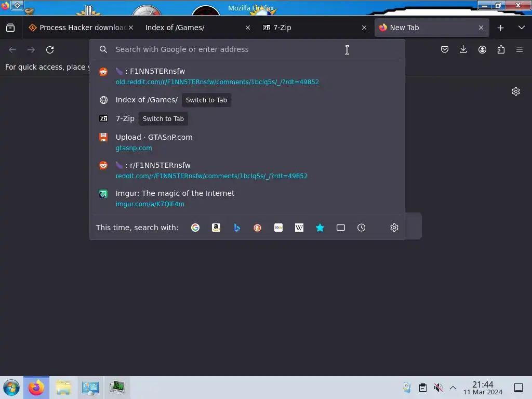The image size is (532, 399).
Task: Reload the current page
Action: pyautogui.click(x=50, y=50)
